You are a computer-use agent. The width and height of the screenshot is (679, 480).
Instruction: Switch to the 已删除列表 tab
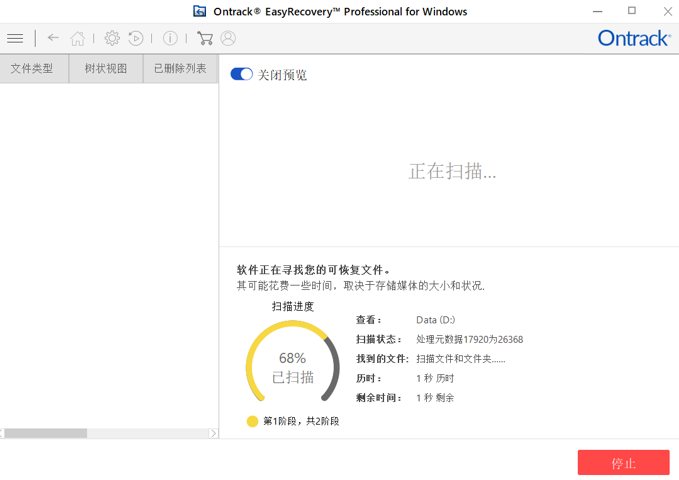(181, 68)
